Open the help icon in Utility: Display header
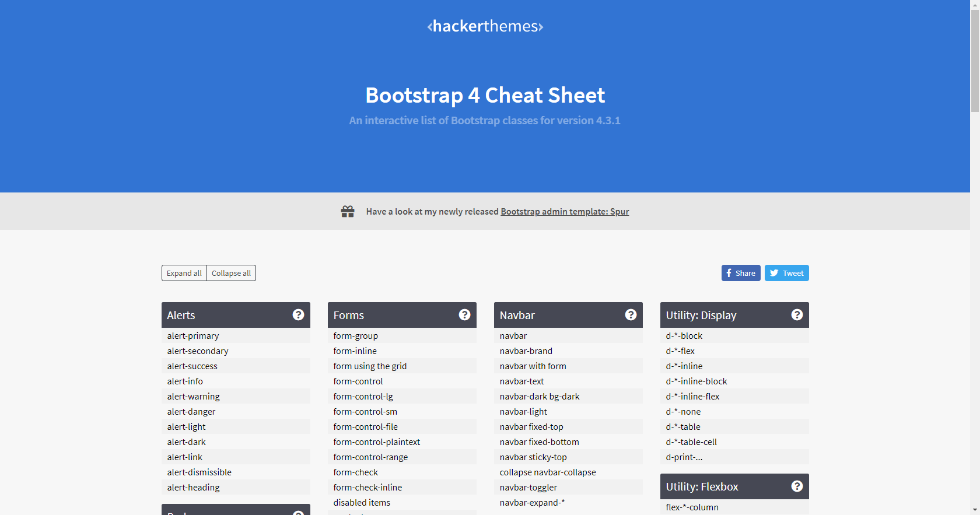 (x=797, y=315)
